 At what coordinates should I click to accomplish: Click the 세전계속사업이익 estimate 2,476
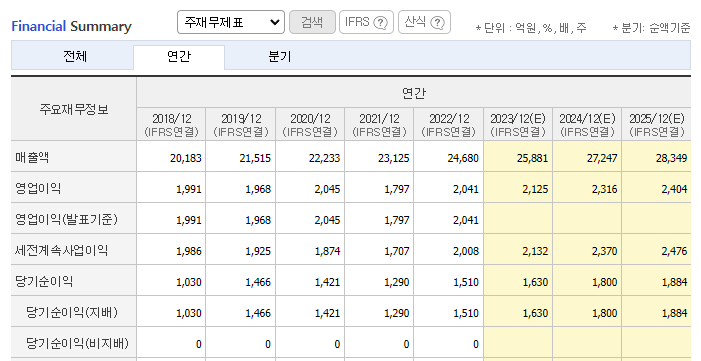coord(674,251)
